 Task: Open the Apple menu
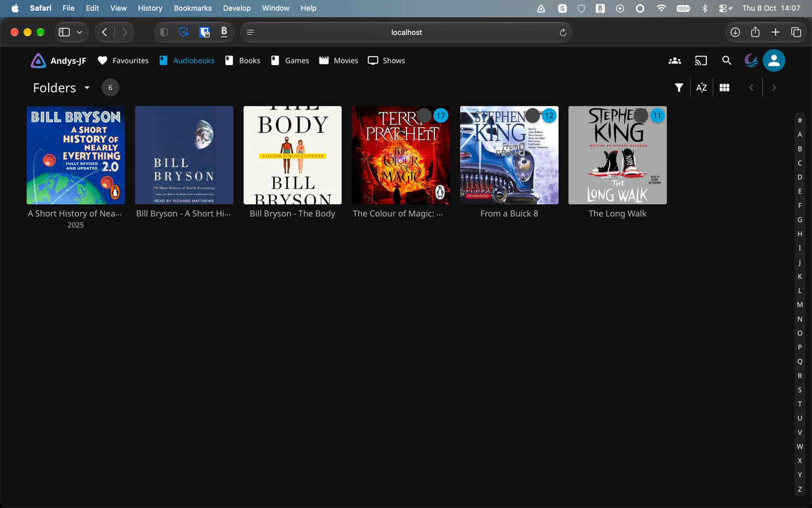point(15,8)
